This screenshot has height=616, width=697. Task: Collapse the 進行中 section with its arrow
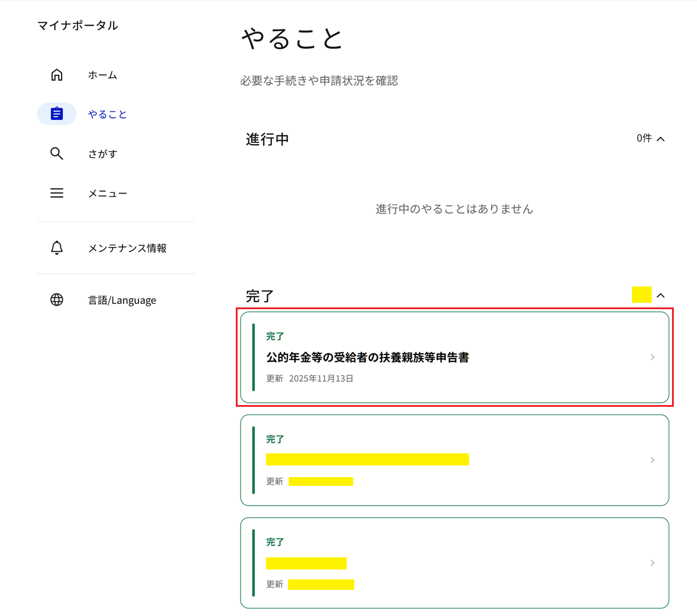click(660, 139)
